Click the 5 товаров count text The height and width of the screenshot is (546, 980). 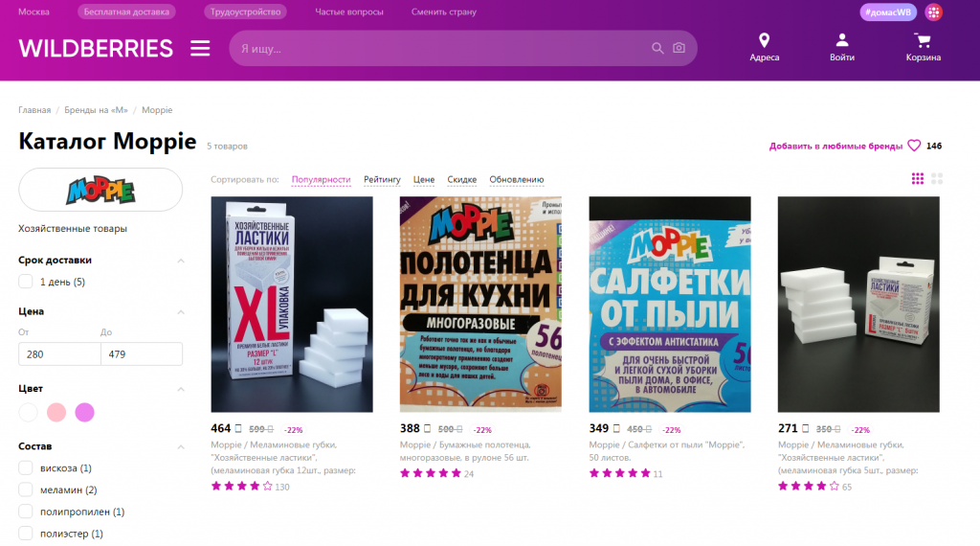click(227, 147)
